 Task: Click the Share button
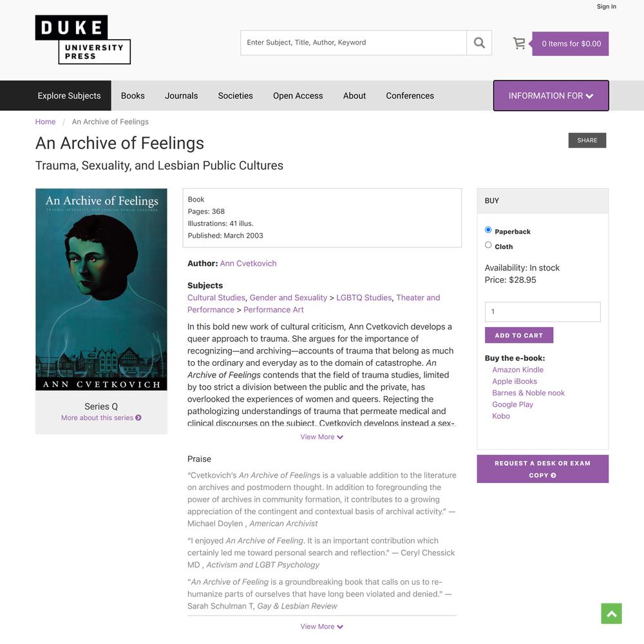tap(587, 140)
